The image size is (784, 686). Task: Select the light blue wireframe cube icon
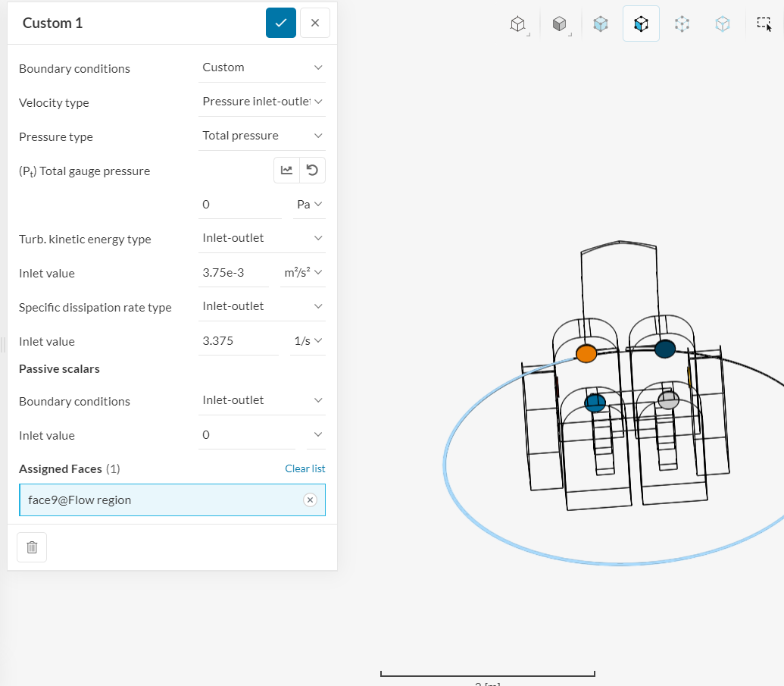[723, 23]
